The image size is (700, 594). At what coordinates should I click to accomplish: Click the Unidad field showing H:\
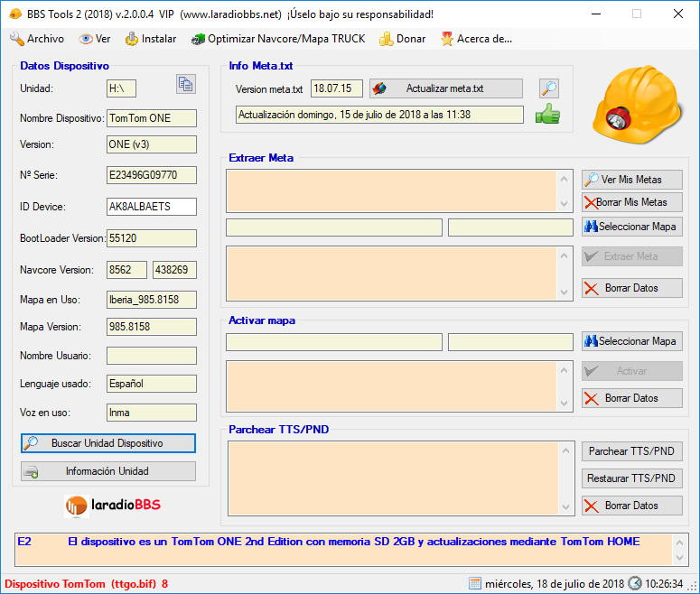[x=121, y=88]
